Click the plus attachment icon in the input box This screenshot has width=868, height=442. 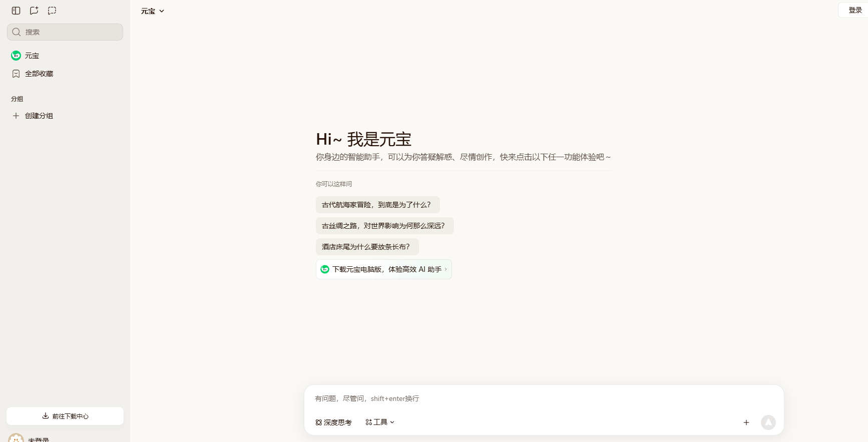(x=746, y=422)
